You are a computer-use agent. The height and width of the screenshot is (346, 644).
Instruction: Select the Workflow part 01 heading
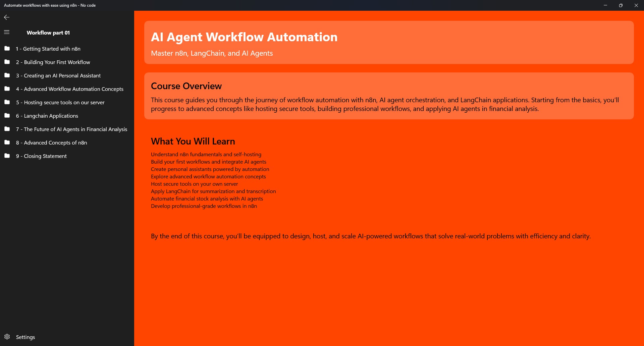[x=48, y=33]
